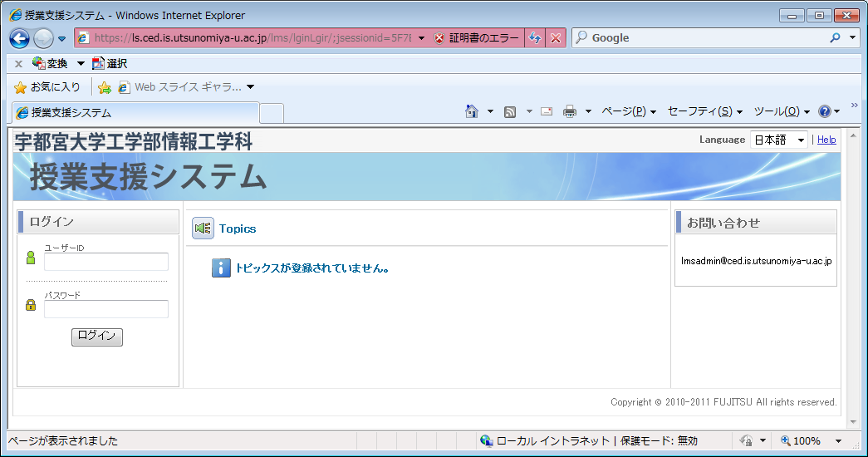Click the Print icon in command bar
868x457 pixels.
pos(570,111)
